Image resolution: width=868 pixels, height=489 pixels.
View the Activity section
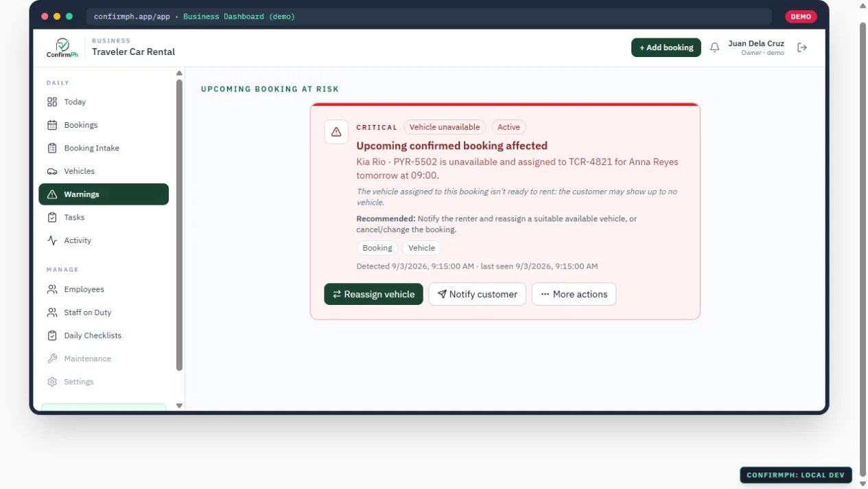point(104,240)
